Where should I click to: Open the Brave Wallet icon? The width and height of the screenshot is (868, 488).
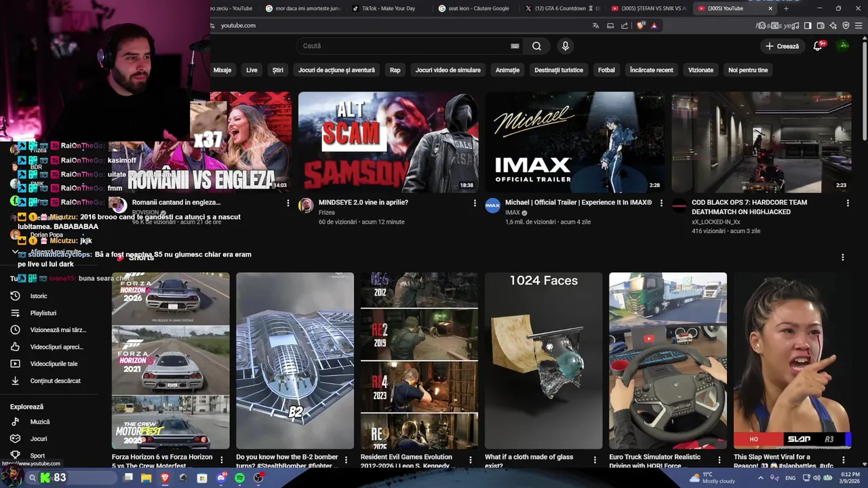pos(821,26)
